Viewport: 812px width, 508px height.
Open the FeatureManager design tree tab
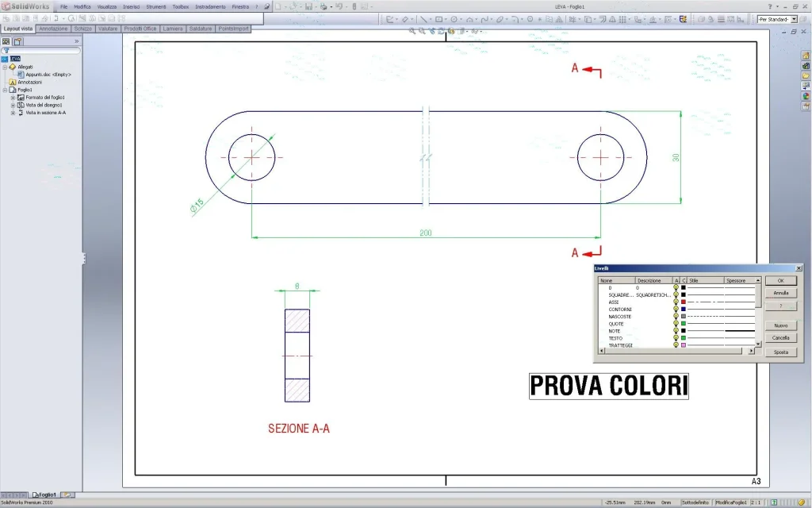tap(6, 41)
